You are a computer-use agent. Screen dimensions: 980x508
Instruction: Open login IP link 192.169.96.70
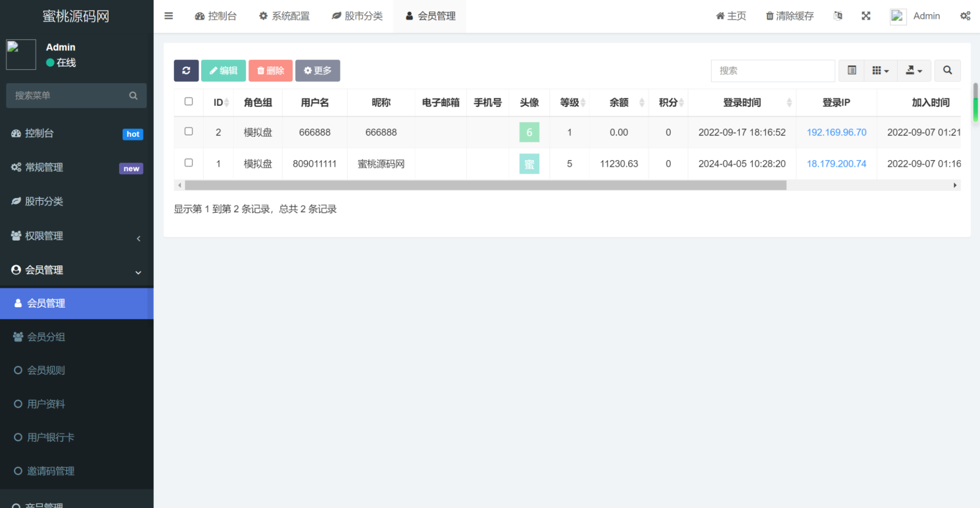tap(837, 132)
